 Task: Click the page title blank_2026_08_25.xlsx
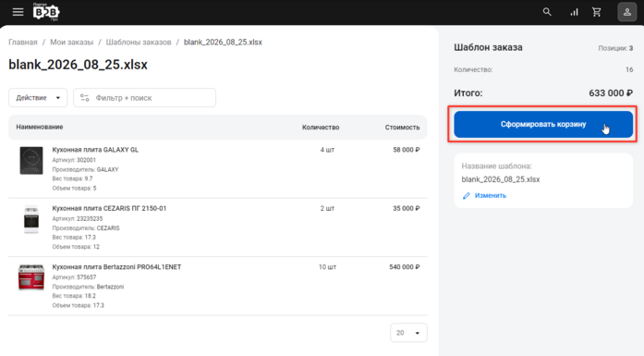tap(78, 65)
